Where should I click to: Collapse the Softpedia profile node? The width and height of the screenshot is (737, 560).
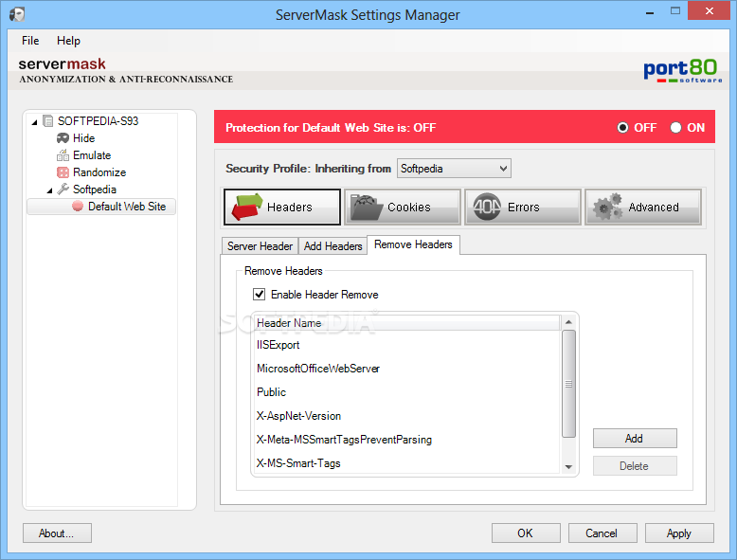pyautogui.click(x=49, y=190)
